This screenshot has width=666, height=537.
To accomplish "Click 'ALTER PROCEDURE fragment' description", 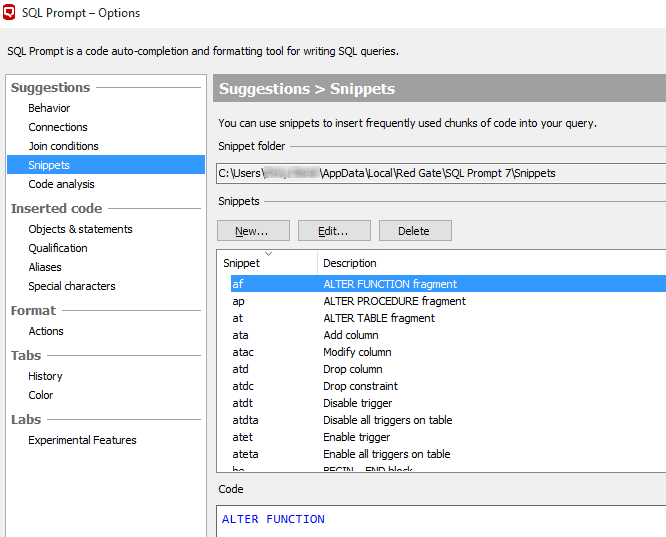I will tap(394, 301).
